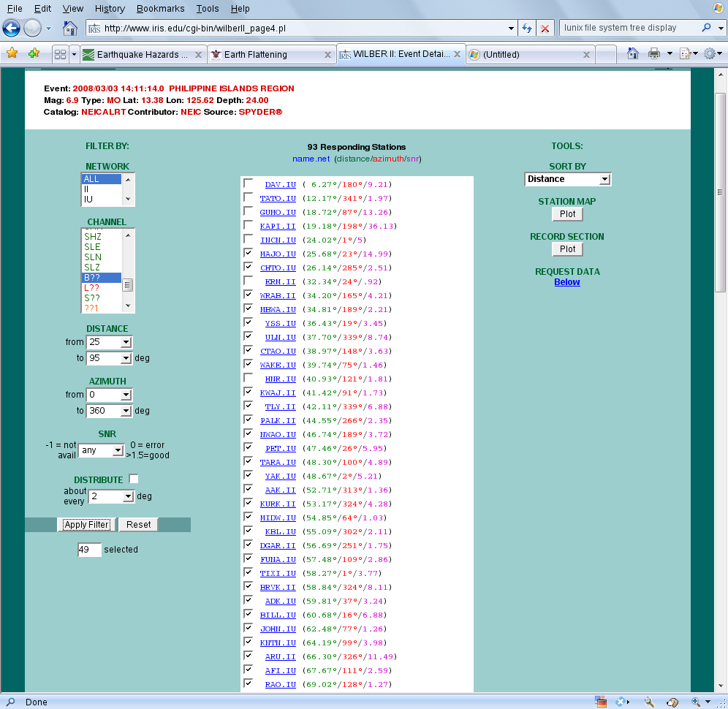Expand the address bar URL history dropdown

[x=511, y=29]
